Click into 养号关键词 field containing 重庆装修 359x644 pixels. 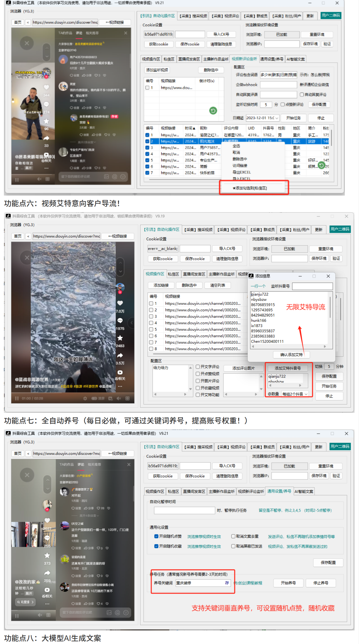[203, 583]
